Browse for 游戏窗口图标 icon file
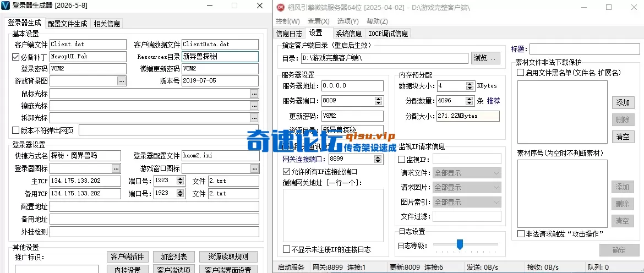This screenshot has height=273, width=644. click(x=255, y=168)
